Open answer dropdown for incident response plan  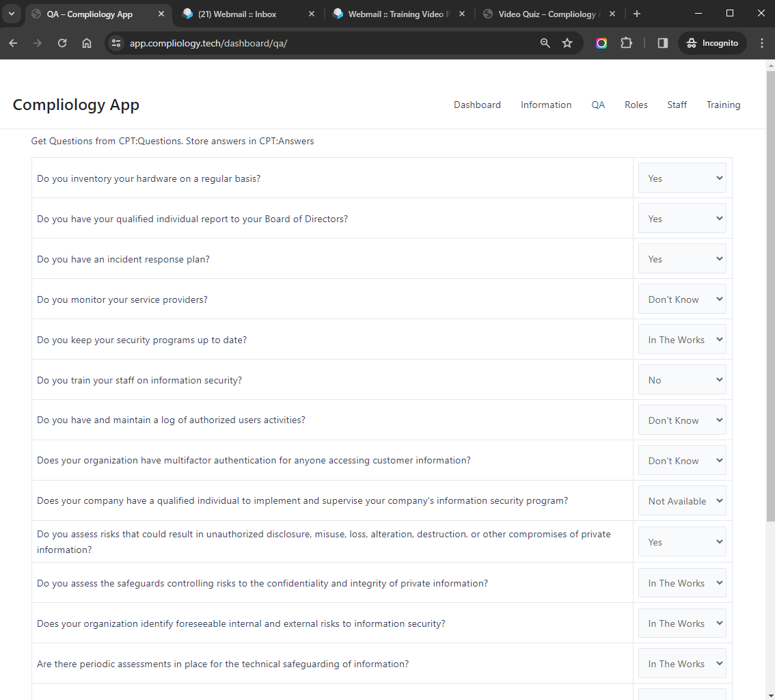click(x=682, y=258)
